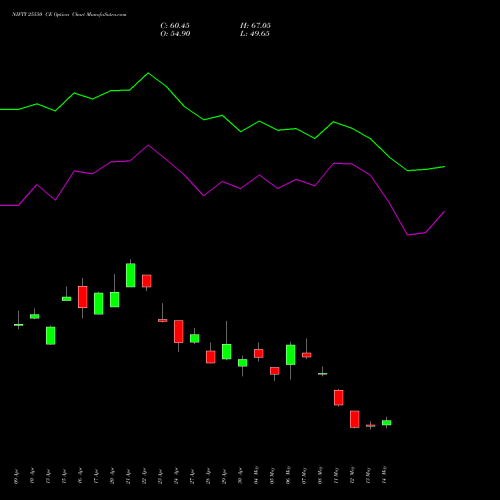This screenshot has height=500, width=500.
Task: Select the red candlestick above 11 May
Action: point(339,398)
